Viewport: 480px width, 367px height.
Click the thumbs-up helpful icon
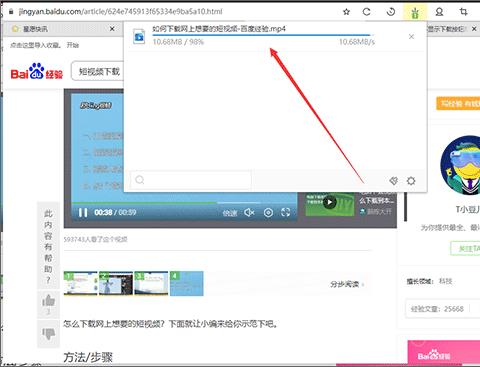(48, 301)
